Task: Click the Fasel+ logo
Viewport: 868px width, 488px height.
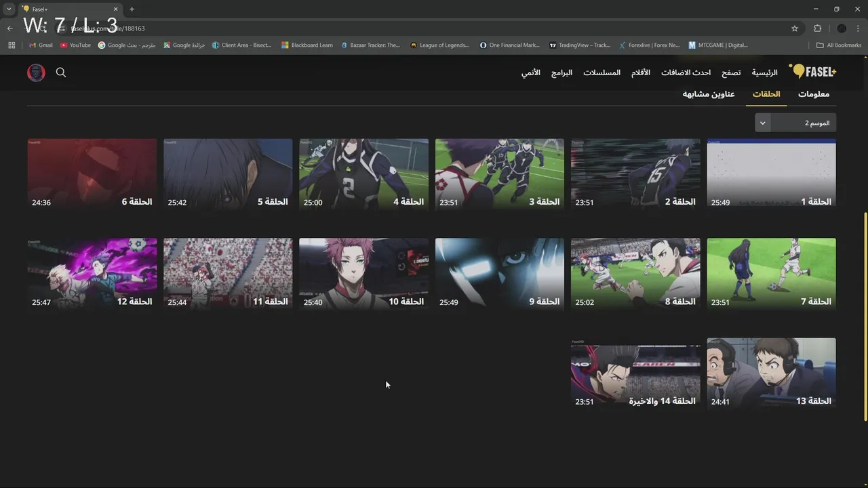Action: tap(812, 72)
